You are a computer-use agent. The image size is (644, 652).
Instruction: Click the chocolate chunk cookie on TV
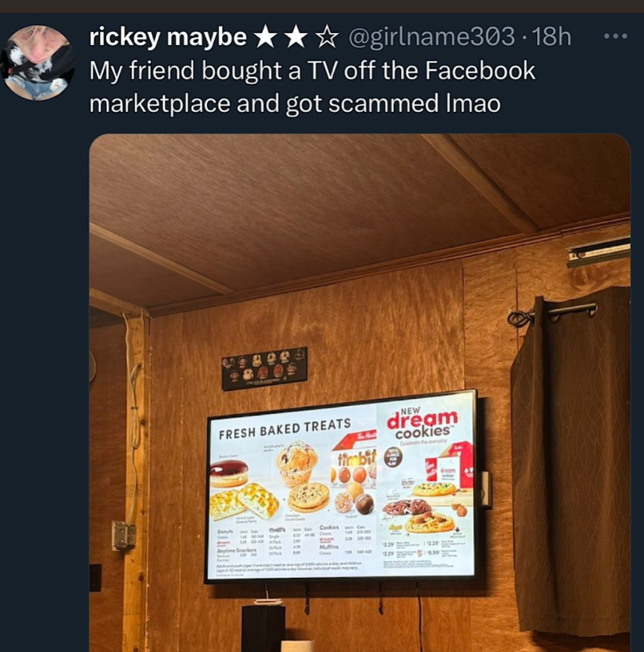coord(308,497)
